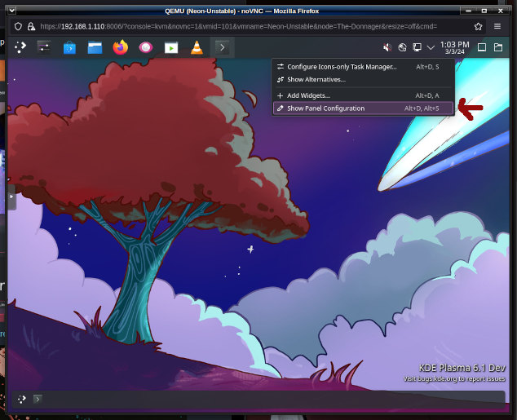Select Add Widgets menu entry
This screenshot has width=517, height=420.
364,95
